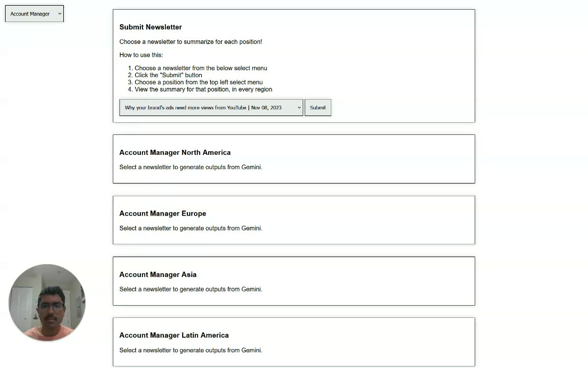Open the newsletter selection dropdown

click(x=211, y=107)
